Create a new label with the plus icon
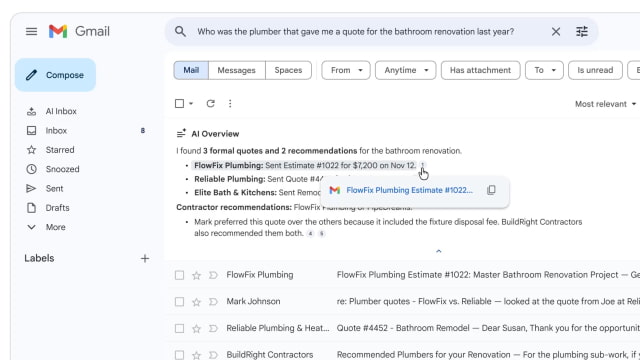 [144, 258]
